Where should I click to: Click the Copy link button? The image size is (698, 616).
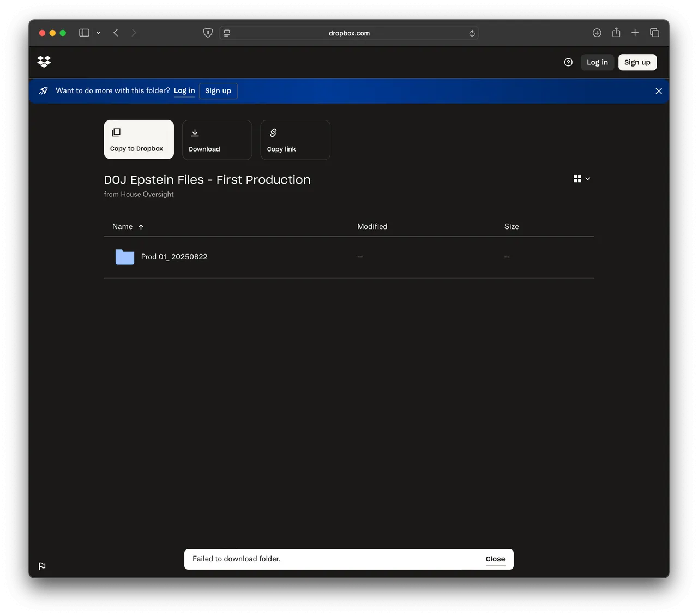(296, 140)
